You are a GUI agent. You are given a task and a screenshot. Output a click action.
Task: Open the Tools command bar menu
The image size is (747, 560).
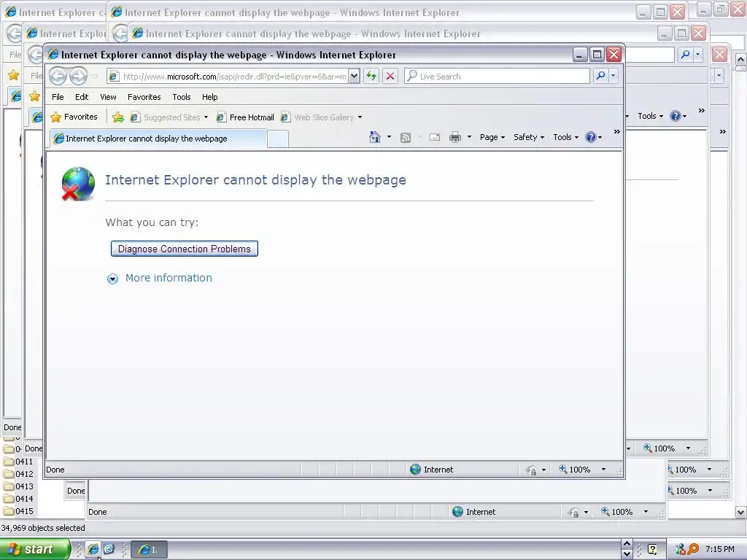(565, 137)
